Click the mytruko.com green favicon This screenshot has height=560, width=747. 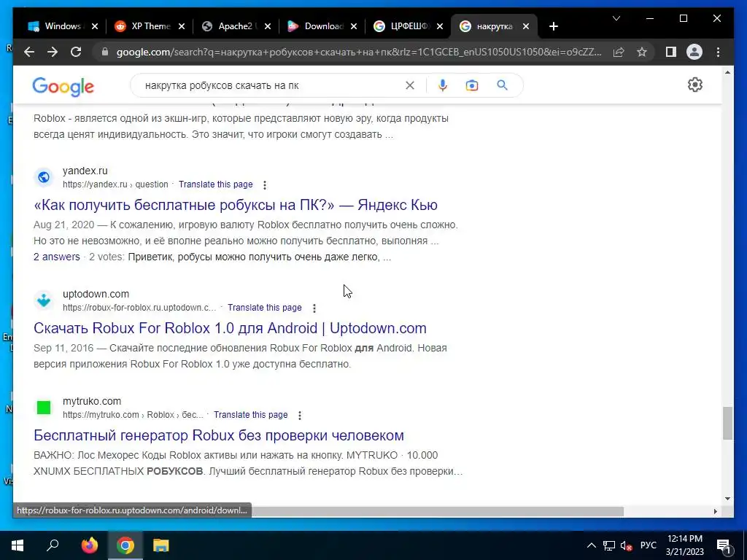(44, 408)
